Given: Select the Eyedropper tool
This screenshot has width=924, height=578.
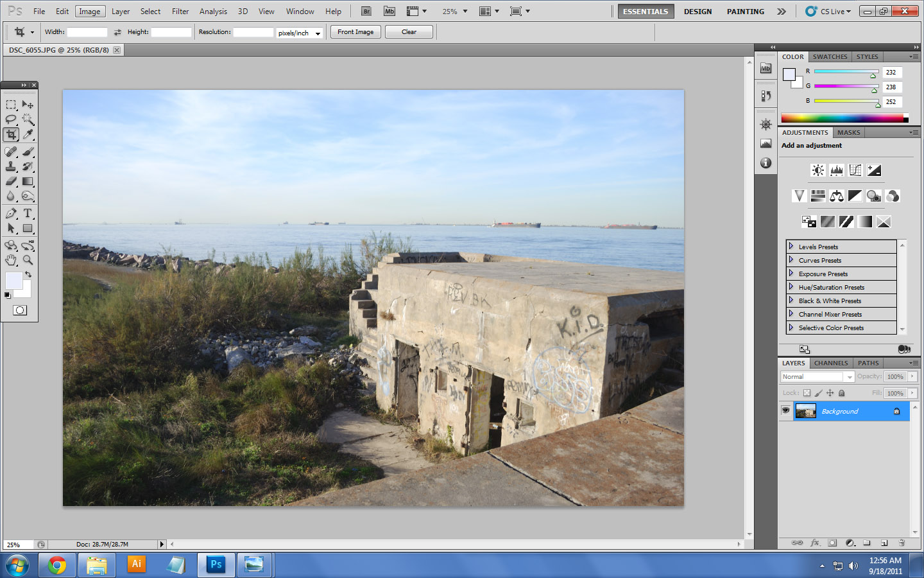Looking at the screenshot, I should 28,134.
